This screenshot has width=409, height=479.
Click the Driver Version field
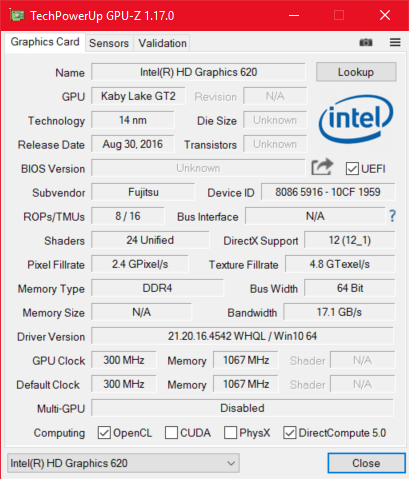(x=242, y=336)
